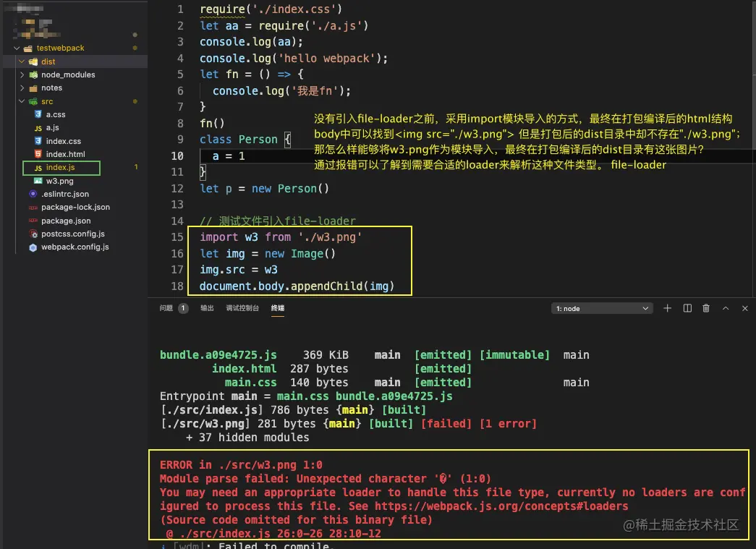This screenshot has height=549, width=756.
Task: Click 'bundle.a09e4725.js' in terminal output
Action: [218, 355]
